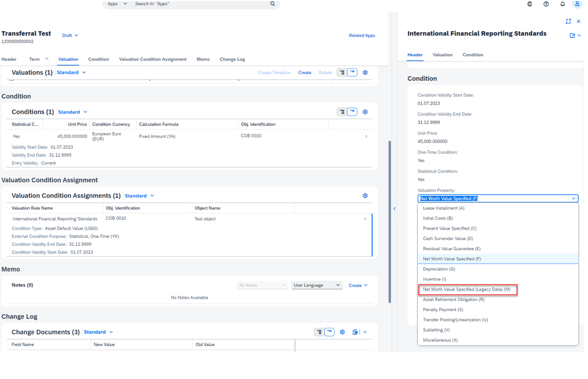Click Create in the Valuations toolbar

tap(305, 72)
